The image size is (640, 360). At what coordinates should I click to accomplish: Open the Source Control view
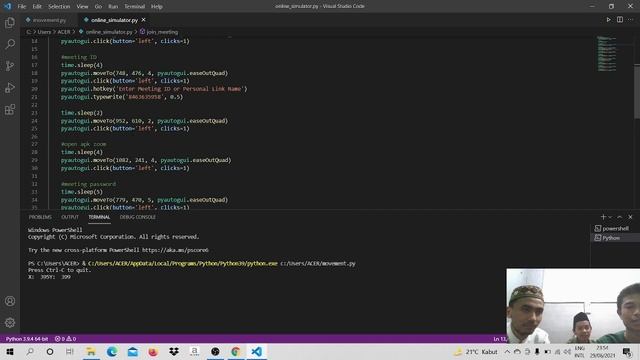(10, 66)
